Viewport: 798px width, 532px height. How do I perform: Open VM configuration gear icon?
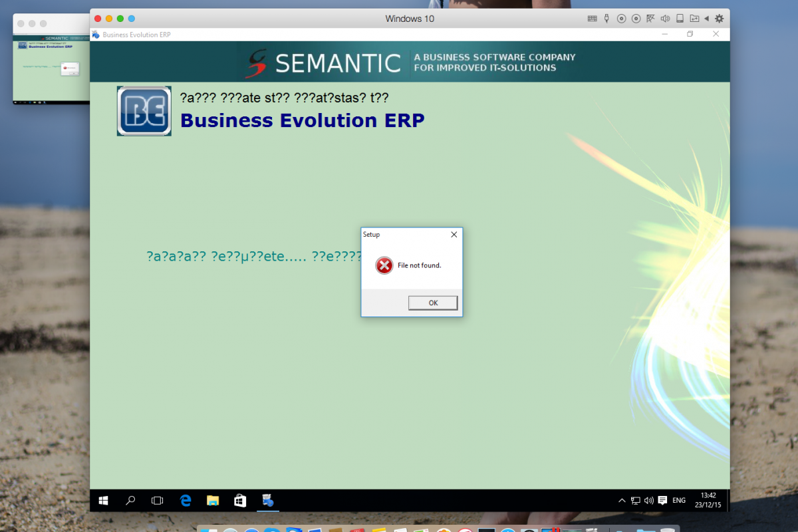pyautogui.click(x=719, y=19)
